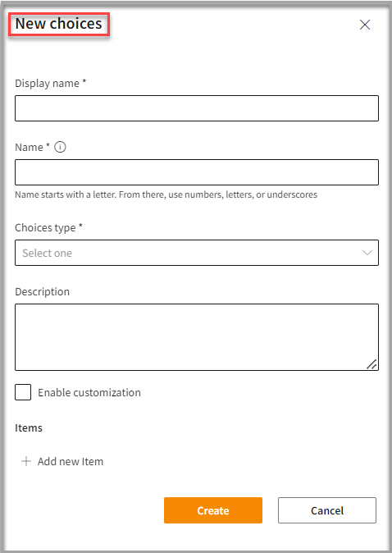Select the 'Add new Item' link

pyautogui.click(x=71, y=461)
